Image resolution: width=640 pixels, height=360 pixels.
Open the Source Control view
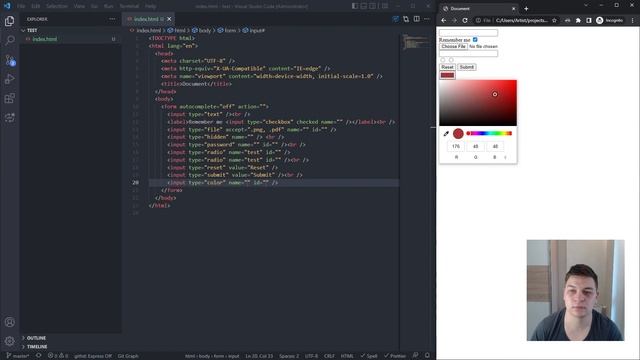point(9,60)
